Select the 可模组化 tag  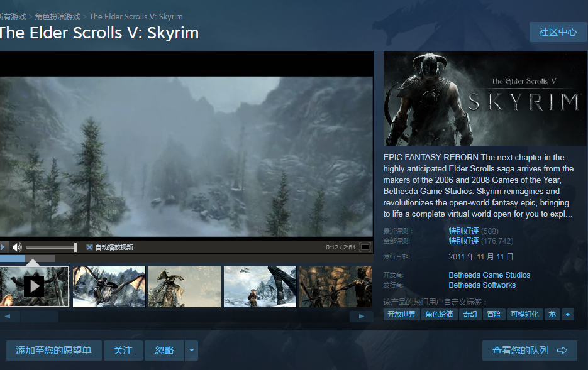point(524,314)
